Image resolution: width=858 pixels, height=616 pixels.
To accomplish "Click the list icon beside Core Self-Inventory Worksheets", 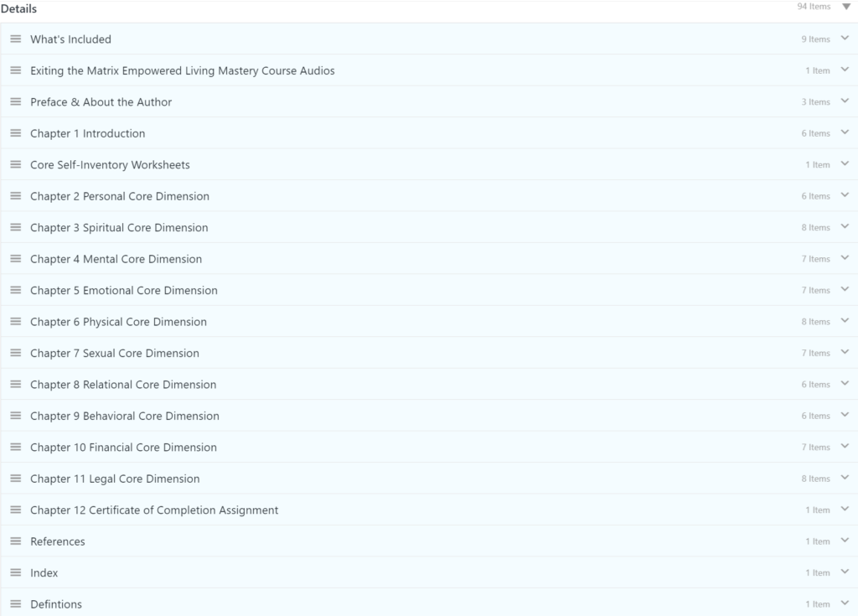I will pos(16,165).
